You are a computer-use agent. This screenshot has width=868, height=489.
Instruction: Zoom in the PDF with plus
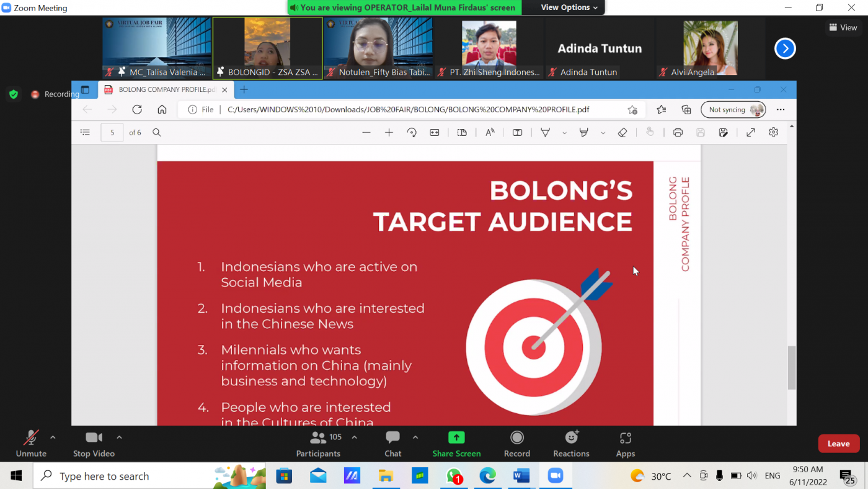point(389,132)
